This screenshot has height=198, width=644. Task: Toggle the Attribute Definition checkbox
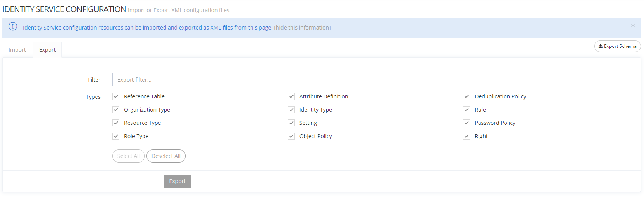click(291, 96)
